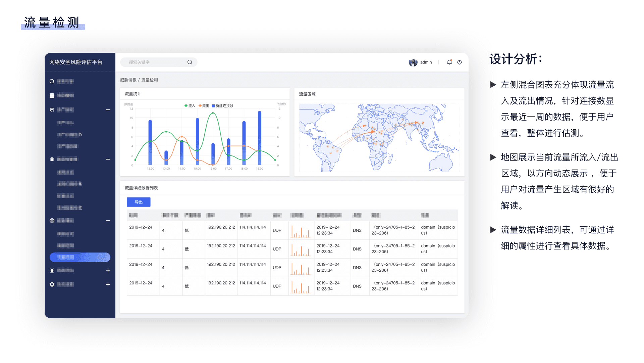Click the 导出 export button
The width and height of the screenshot is (644, 363).
(x=139, y=202)
